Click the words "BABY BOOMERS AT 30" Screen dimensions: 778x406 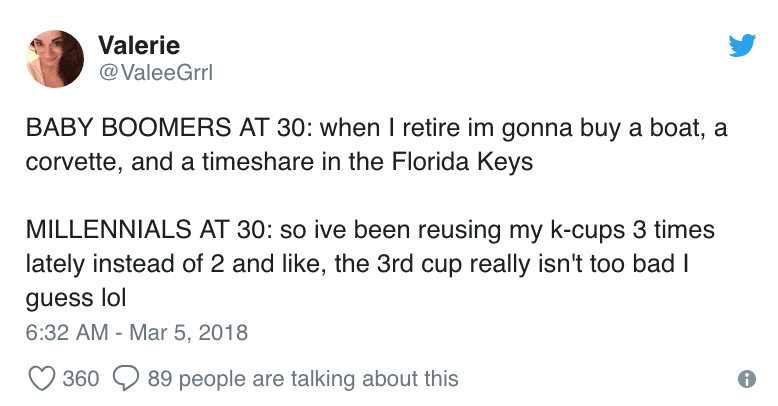[x=169, y=128]
